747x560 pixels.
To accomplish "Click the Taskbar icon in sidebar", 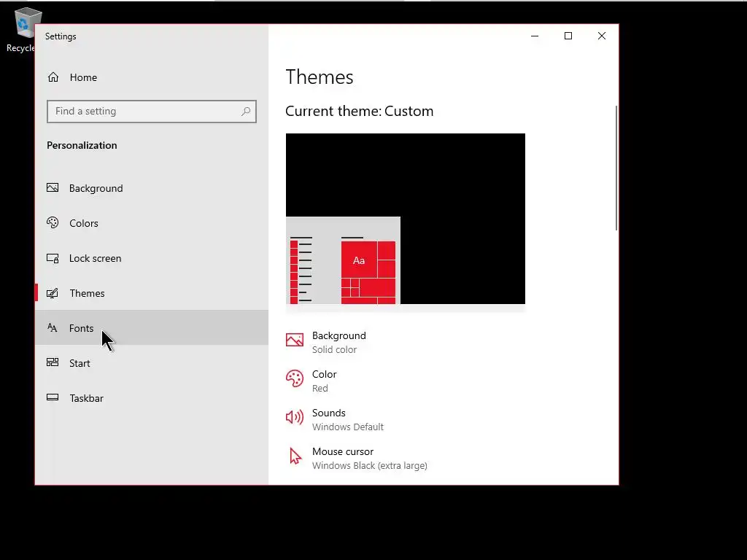I will tap(53, 397).
